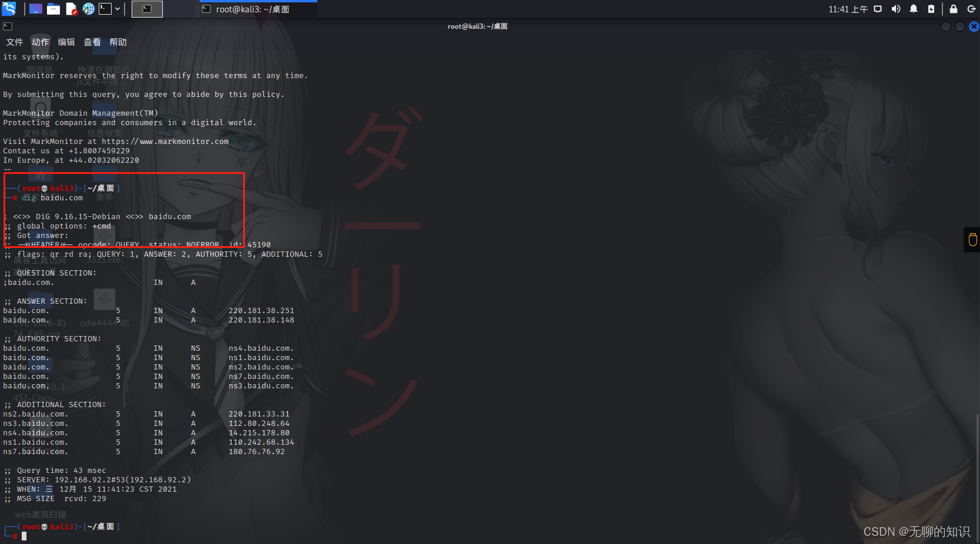Open the power manager battery icon
Viewport: 980px width, 544px height.
tap(931, 9)
